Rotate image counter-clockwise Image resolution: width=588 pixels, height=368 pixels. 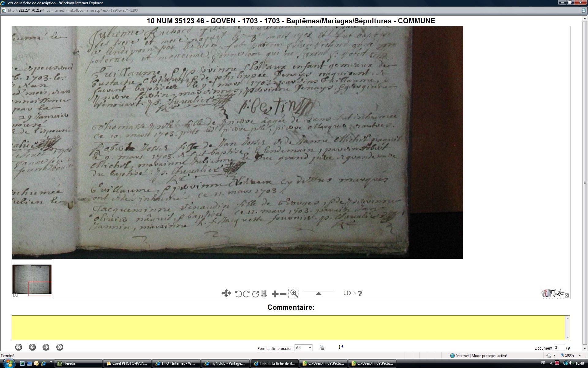[238, 294]
